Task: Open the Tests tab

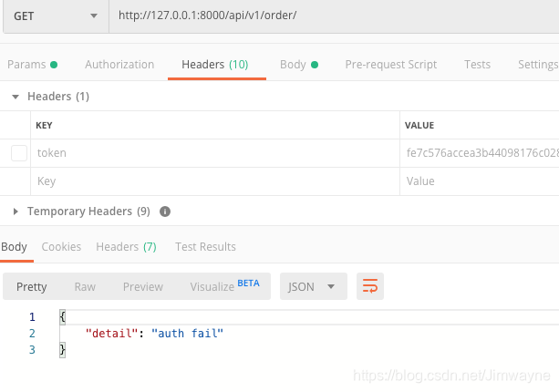Action: [477, 65]
